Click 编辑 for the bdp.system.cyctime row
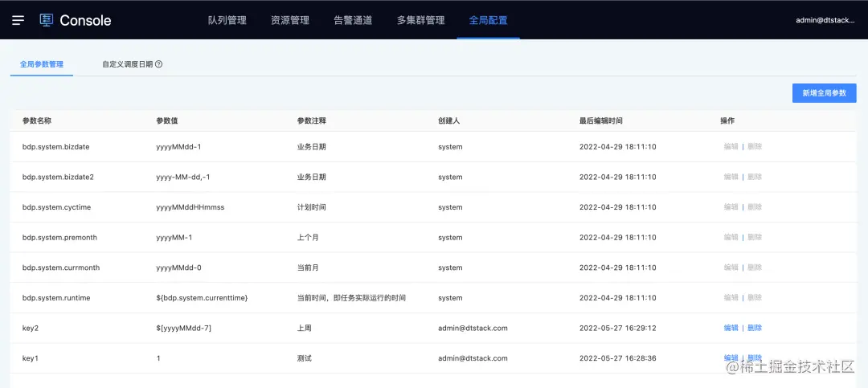The height and width of the screenshot is (388, 868). (x=731, y=207)
